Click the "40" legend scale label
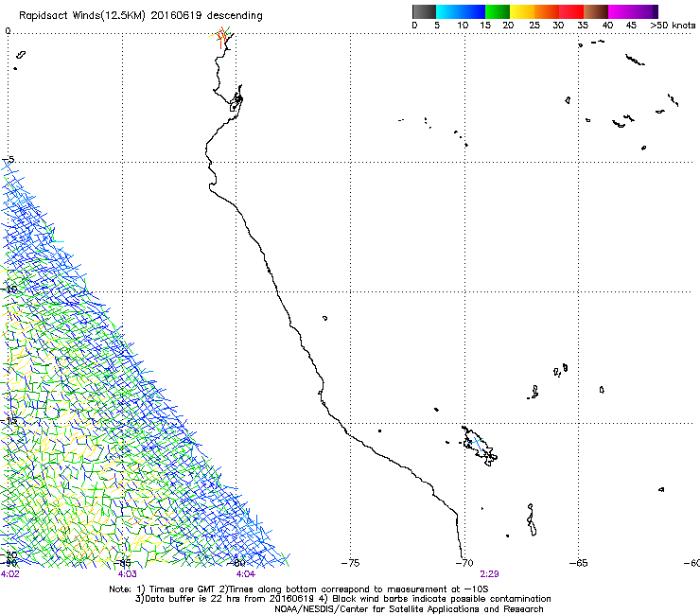Viewport: 700px width, 615px height. pyautogui.click(x=607, y=26)
